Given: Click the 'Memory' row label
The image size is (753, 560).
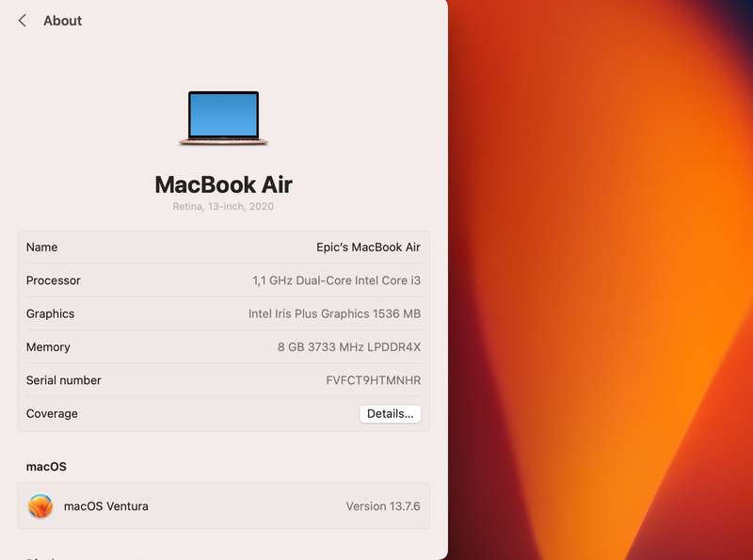Looking at the screenshot, I should pyautogui.click(x=48, y=347).
